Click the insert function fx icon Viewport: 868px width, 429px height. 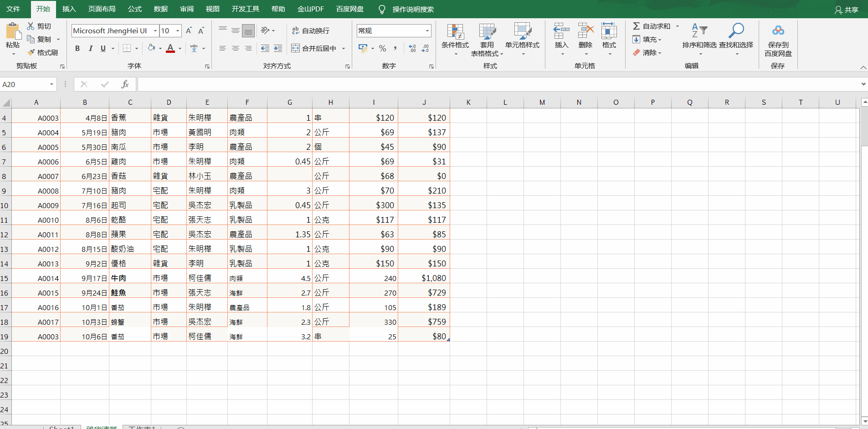click(x=125, y=84)
